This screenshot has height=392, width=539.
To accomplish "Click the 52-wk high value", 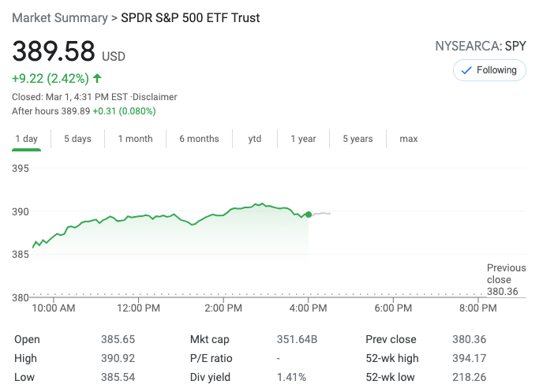I will point(470,359).
